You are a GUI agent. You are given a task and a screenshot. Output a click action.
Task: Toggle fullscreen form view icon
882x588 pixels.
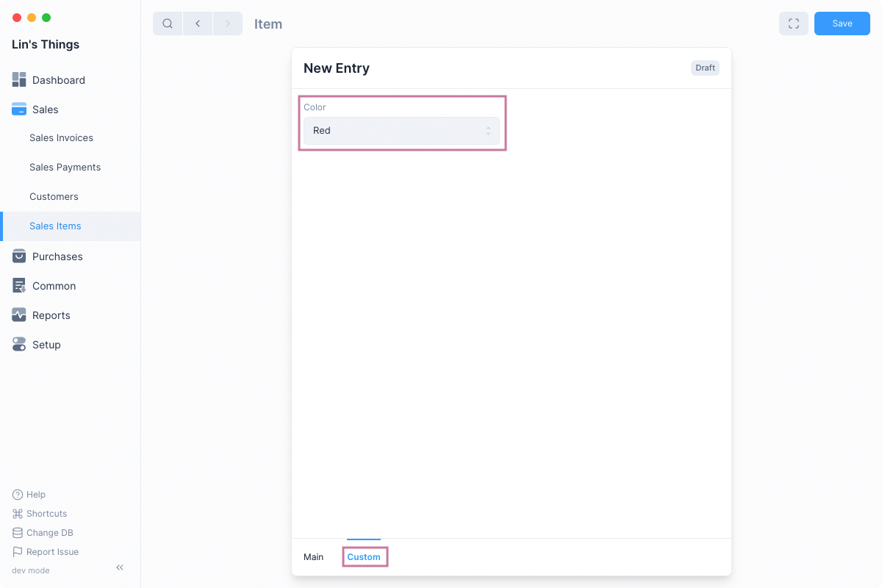click(x=793, y=24)
